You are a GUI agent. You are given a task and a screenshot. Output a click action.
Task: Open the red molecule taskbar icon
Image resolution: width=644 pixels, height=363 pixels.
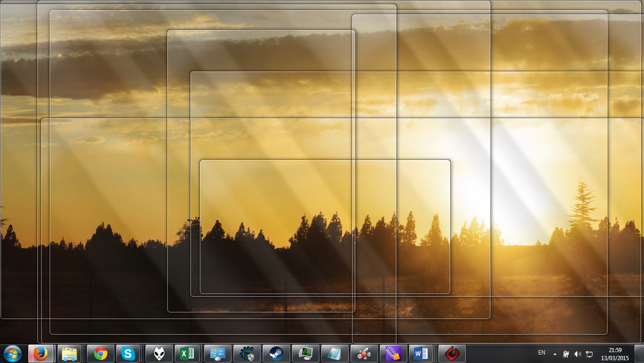tap(364, 354)
